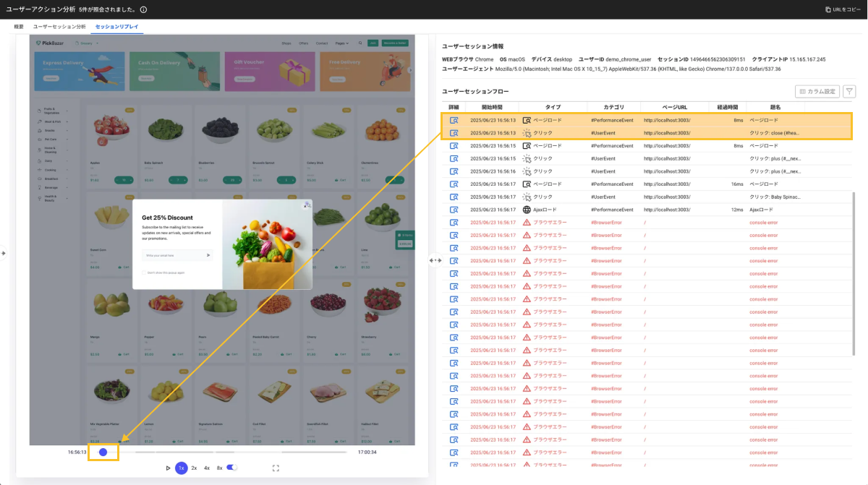Click the Join button in the replay
Image resolution: width=868 pixels, height=485 pixels.
pyautogui.click(x=373, y=43)
